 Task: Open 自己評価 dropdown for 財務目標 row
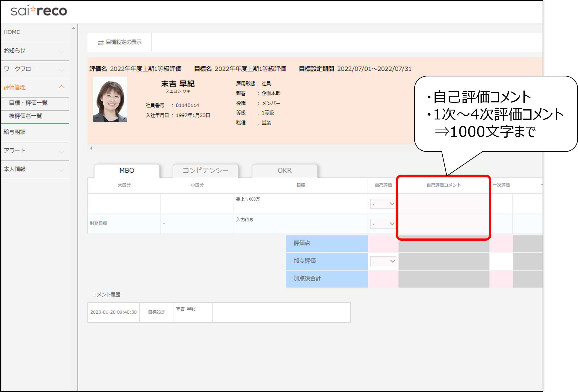[383, 224]
